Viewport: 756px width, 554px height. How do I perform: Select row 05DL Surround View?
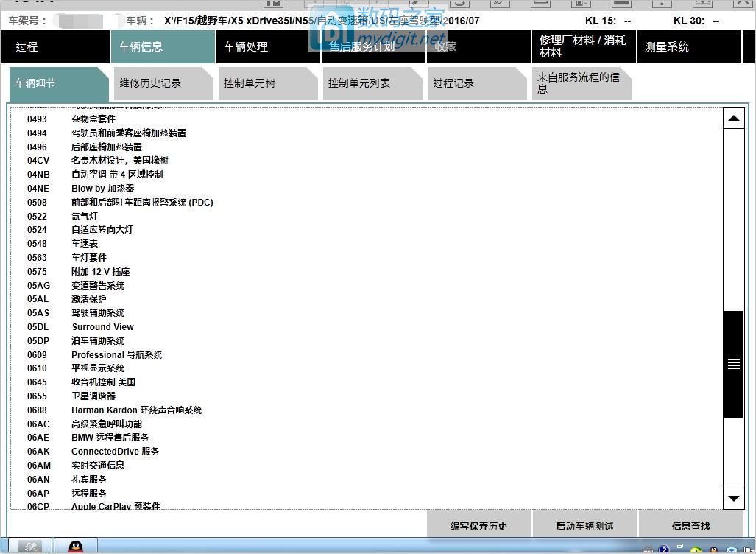click(x=80, y=326)
